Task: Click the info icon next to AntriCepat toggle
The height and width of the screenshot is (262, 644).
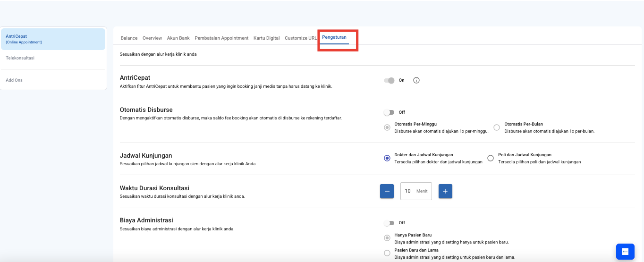Action: coord(416,80)
